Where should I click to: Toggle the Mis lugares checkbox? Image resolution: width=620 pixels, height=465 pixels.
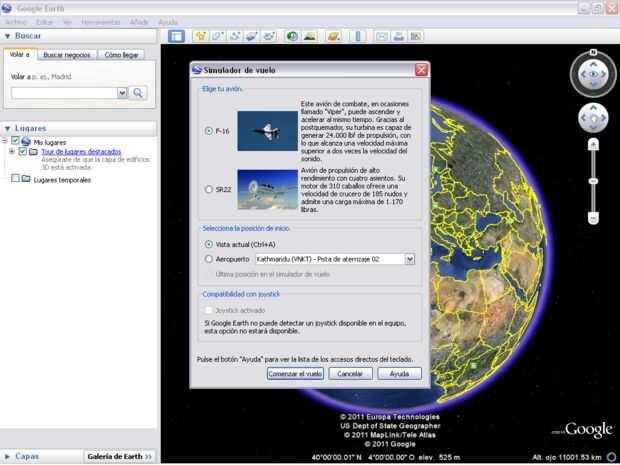[15, 141]
